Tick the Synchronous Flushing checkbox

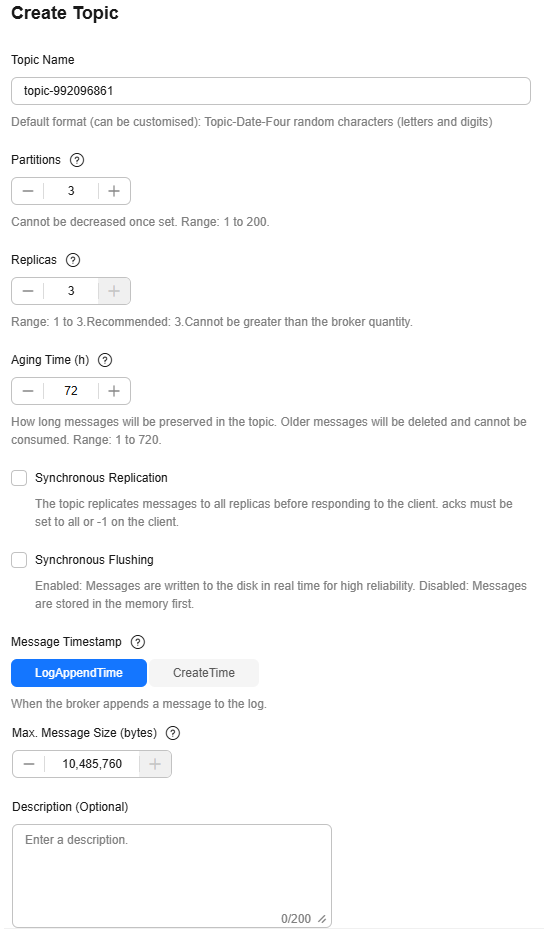(x=19, y=560)
